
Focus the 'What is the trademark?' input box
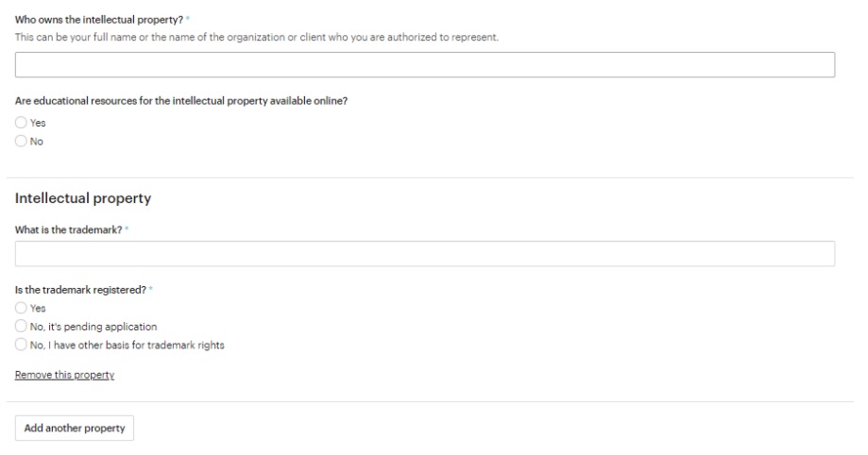[425, 254]
